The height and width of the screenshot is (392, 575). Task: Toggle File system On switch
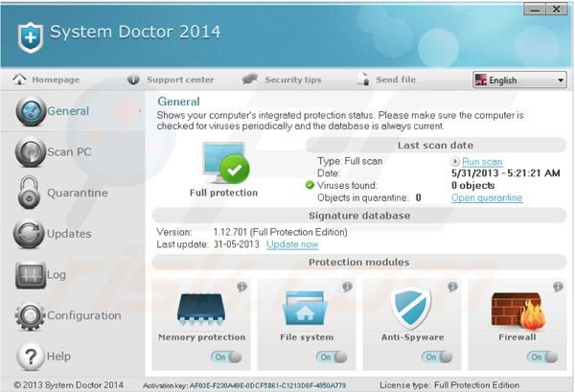pyautogui.click(x=332, y=357)
